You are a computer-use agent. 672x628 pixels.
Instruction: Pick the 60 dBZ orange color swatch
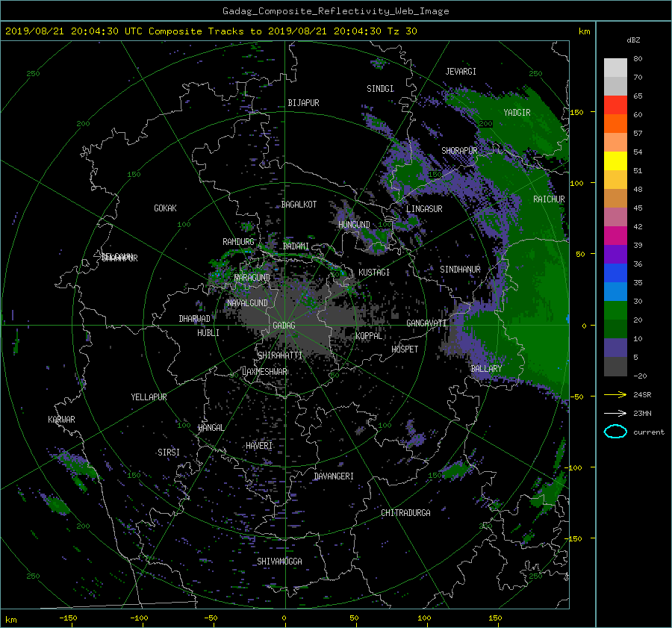pyautogui.click(x=615, y=123)
